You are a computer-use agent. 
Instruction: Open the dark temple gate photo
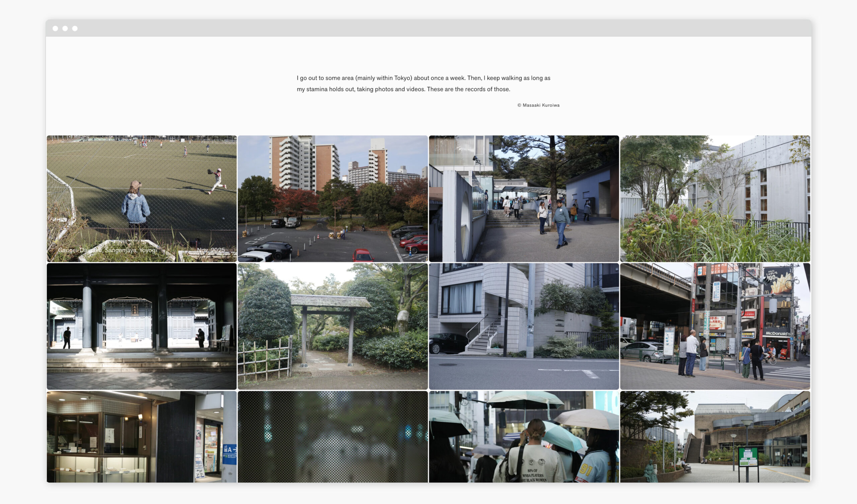point(142,326)
